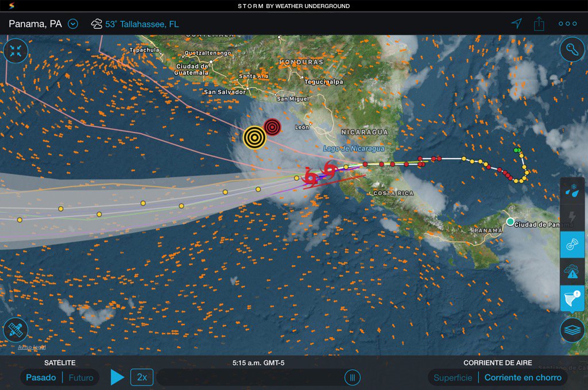Tap the current location arrow icon

coord(517,23)
